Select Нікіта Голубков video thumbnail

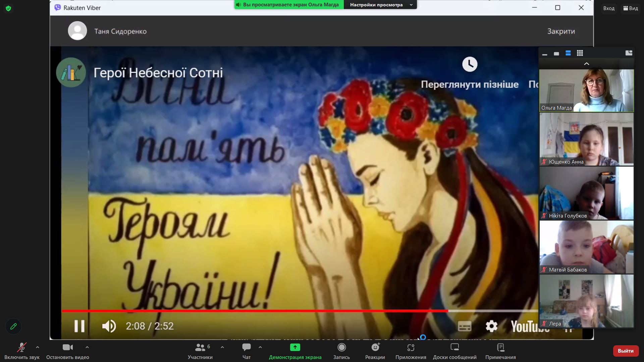587,193
